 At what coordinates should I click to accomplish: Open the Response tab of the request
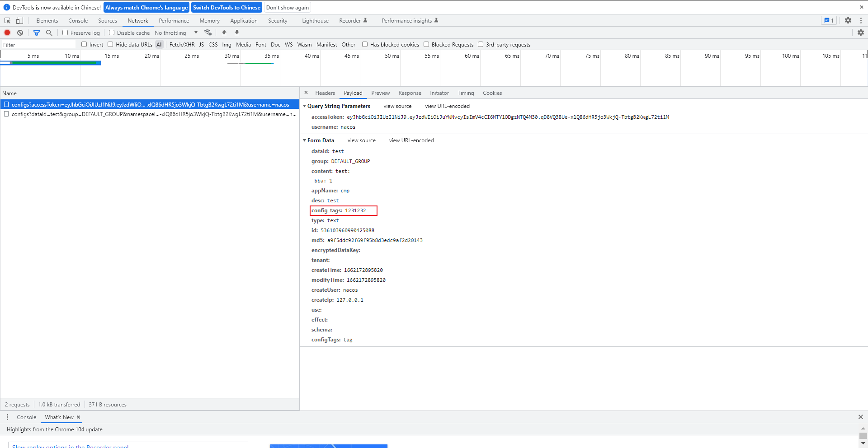410,93
